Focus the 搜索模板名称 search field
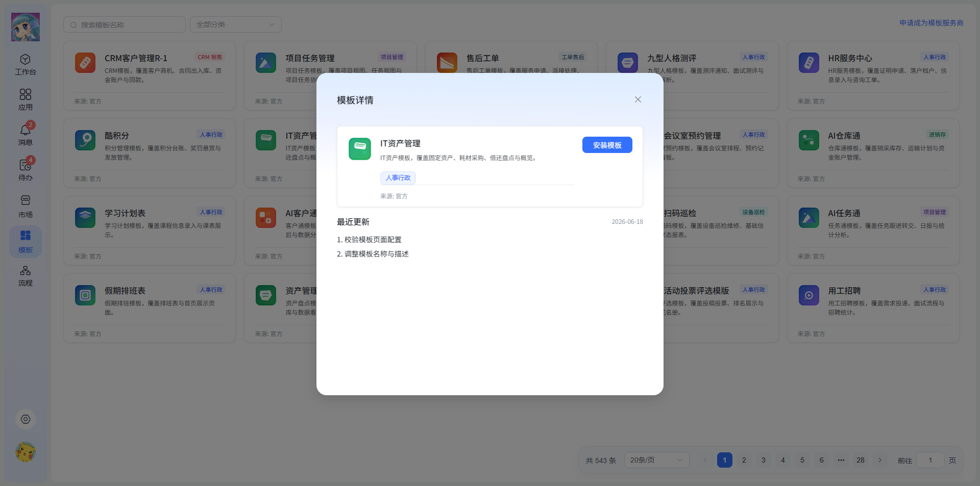 (125, 24)
